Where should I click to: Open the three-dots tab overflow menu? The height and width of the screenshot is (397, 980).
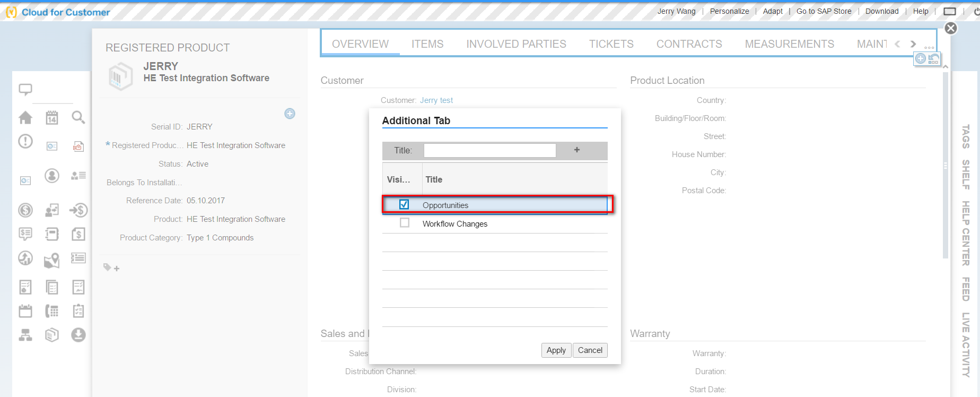click(x=929, y=48)
